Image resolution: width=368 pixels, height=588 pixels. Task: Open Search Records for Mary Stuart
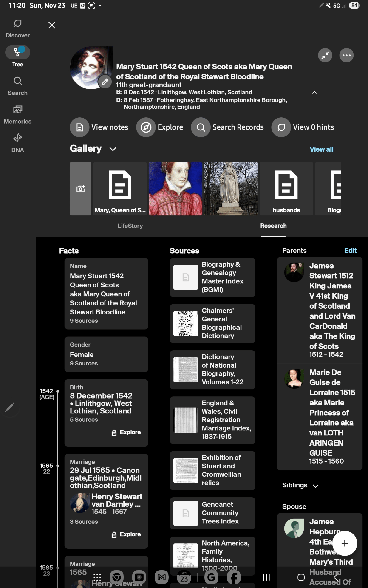[x=227, y=127]
